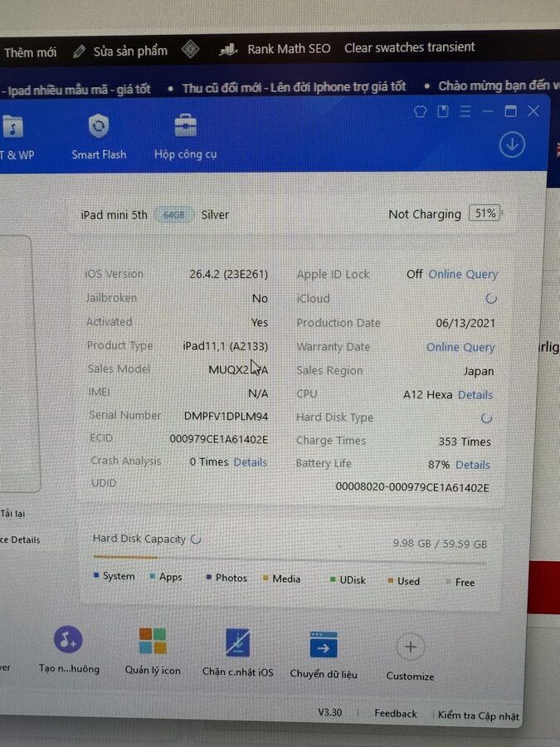This screenshot has width=560, height=747.
Task: Click iOS version 26.4.2 (23E261)
Action: [x=229, y=275]
